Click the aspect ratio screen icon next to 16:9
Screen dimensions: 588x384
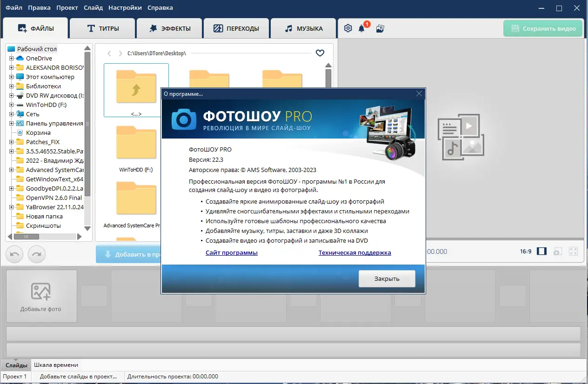(x=541, y=252)
